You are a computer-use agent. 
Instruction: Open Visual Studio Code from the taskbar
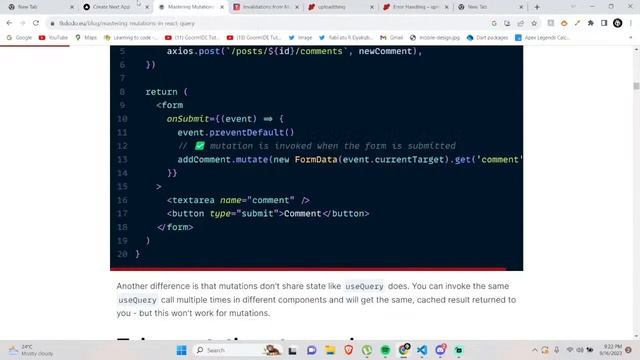[422, 350]
